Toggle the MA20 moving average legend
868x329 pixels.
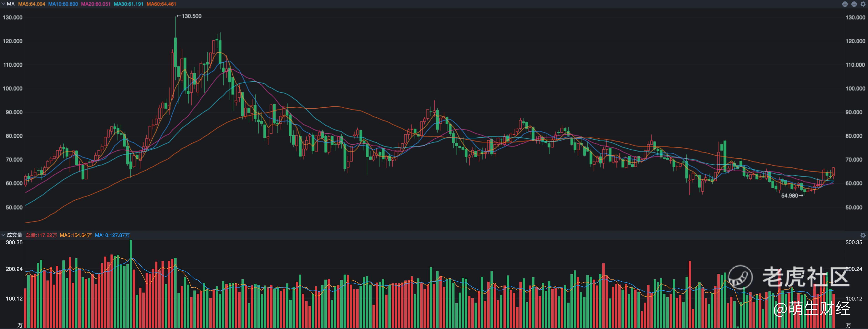click(96, 4)
